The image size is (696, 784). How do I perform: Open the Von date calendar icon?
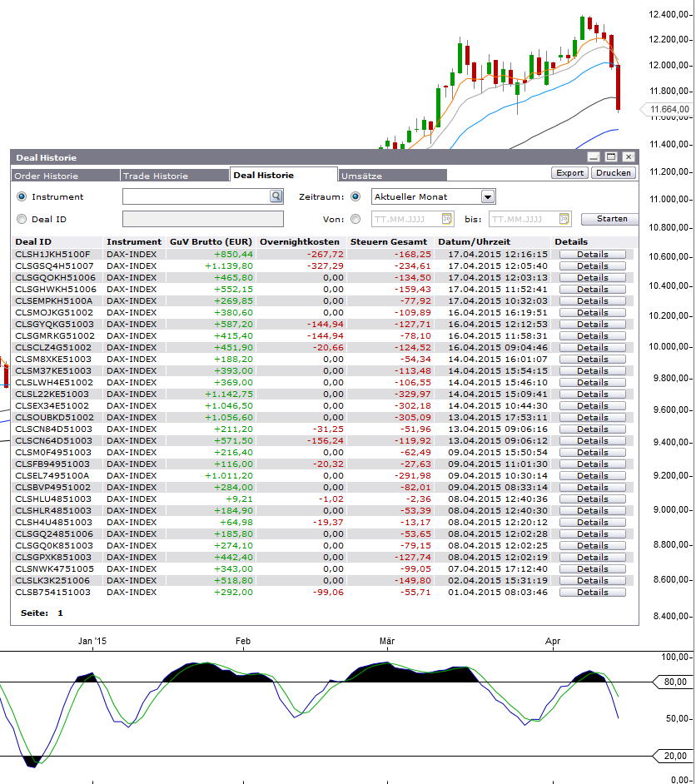click(x=446, y=219)
